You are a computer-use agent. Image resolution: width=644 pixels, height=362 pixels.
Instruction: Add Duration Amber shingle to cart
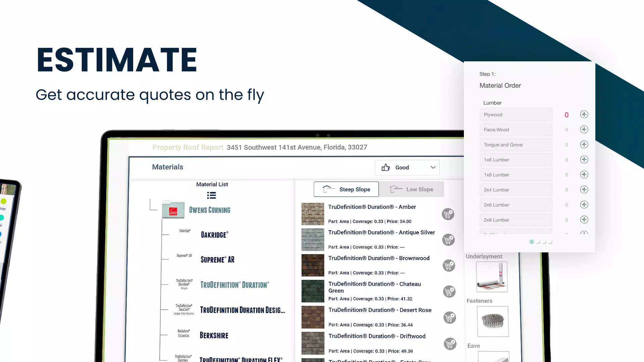pyautogui.click(x=448, y=214)
